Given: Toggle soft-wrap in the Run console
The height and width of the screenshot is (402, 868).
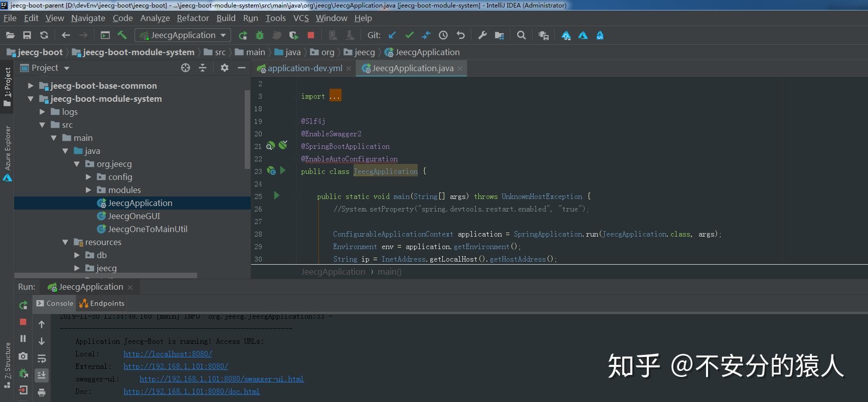Looking at the screenshot, I should click(42, 358).
